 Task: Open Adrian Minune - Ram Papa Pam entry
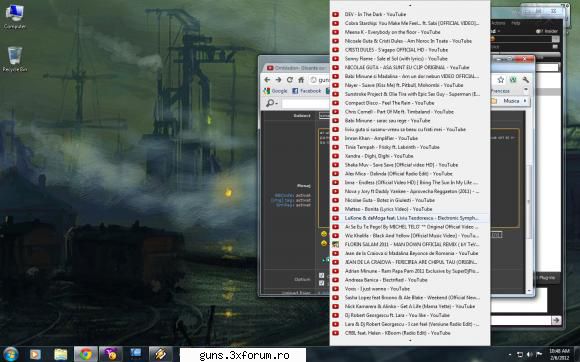point(410,271)
